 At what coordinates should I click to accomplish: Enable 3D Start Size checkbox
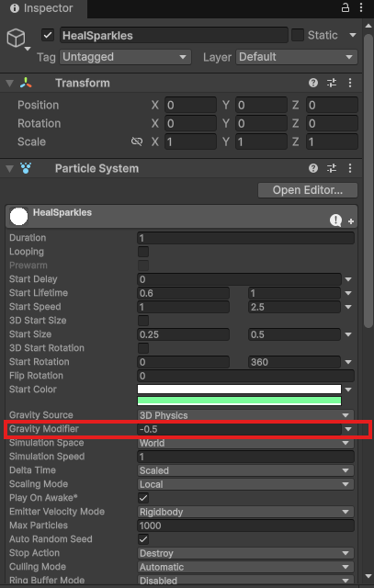click(x=143, y=321)
